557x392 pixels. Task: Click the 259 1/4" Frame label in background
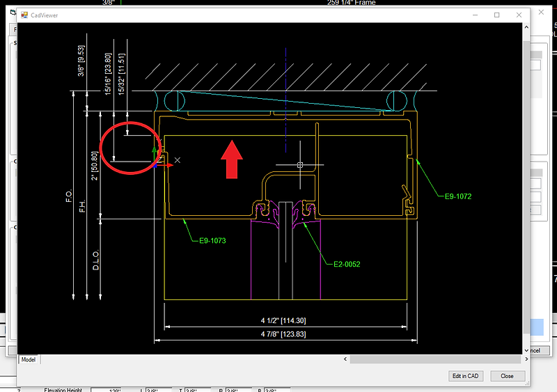(x=351, y=3)
